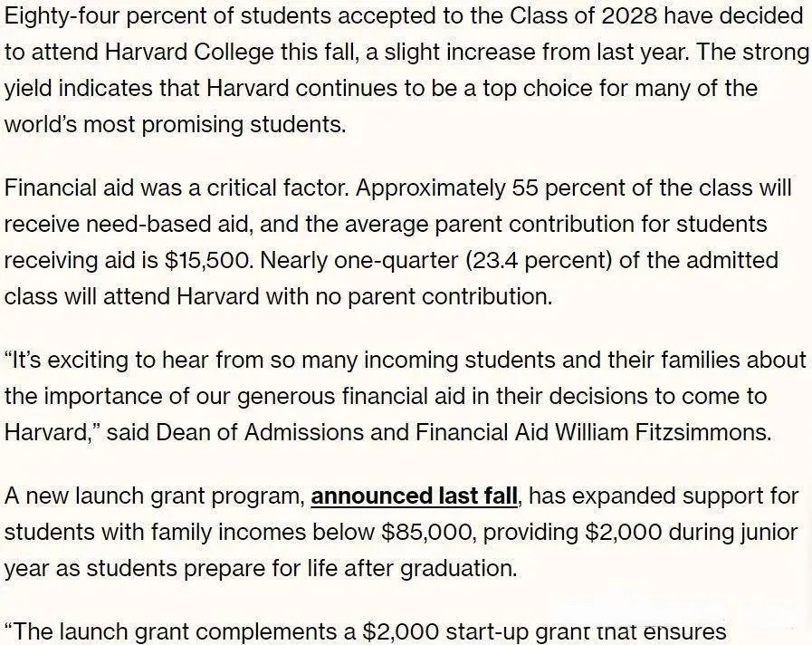Click the "$15,500" amount
812x645 pixels.
tap(208, 261)
